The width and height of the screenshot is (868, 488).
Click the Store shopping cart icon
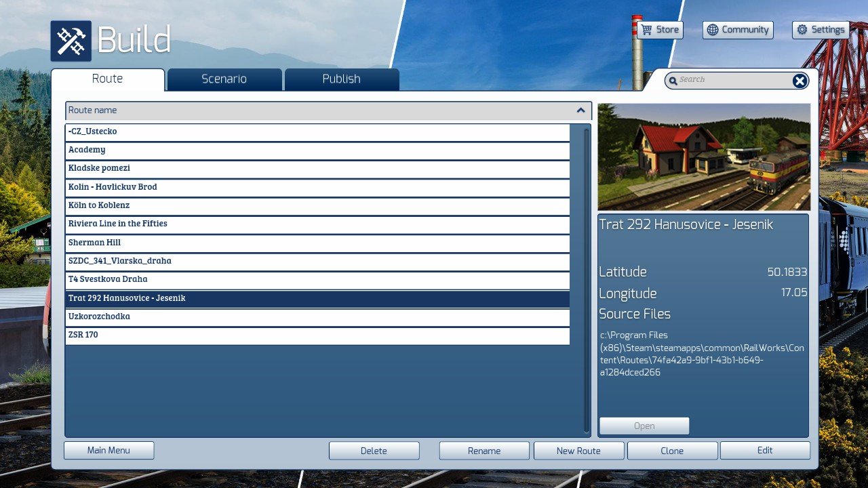coord(646,30)
